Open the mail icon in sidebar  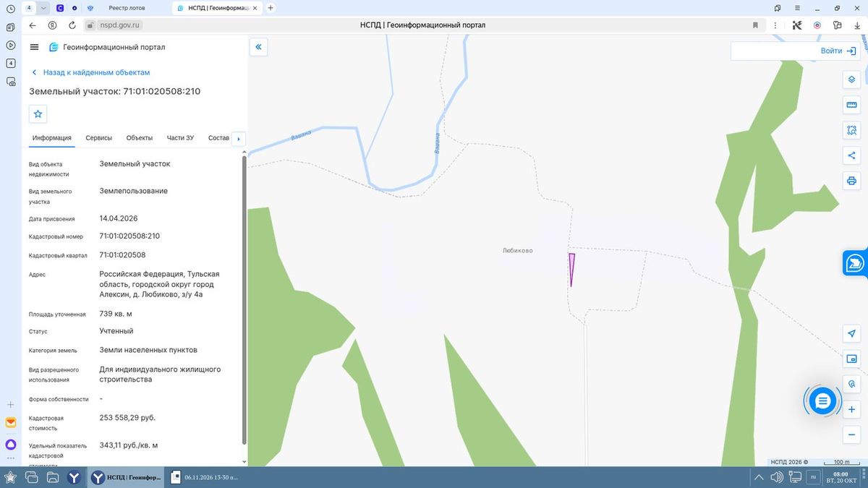coord(10,422)
